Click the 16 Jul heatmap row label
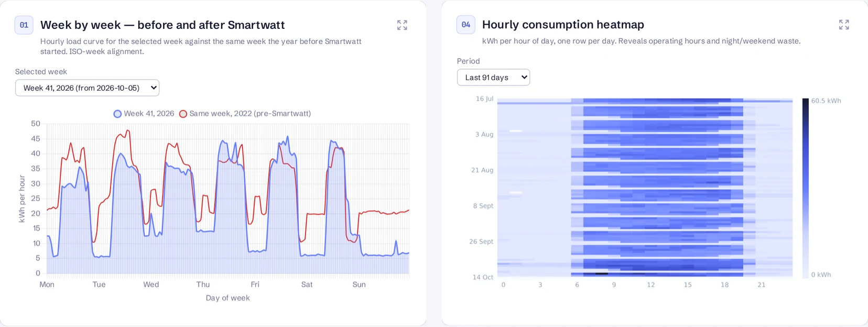The image size is (868, 327). tap(484, 99)
